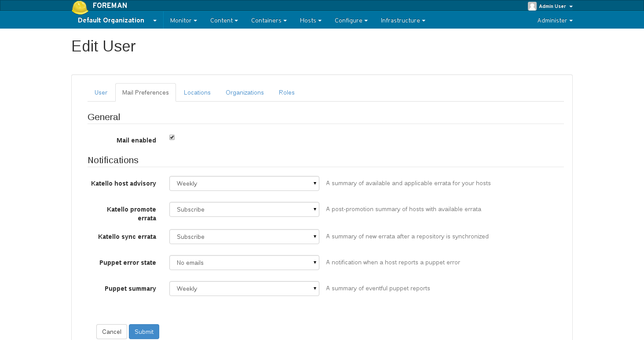
Task: Click the Notifications section heading
Action: [113, 160]
